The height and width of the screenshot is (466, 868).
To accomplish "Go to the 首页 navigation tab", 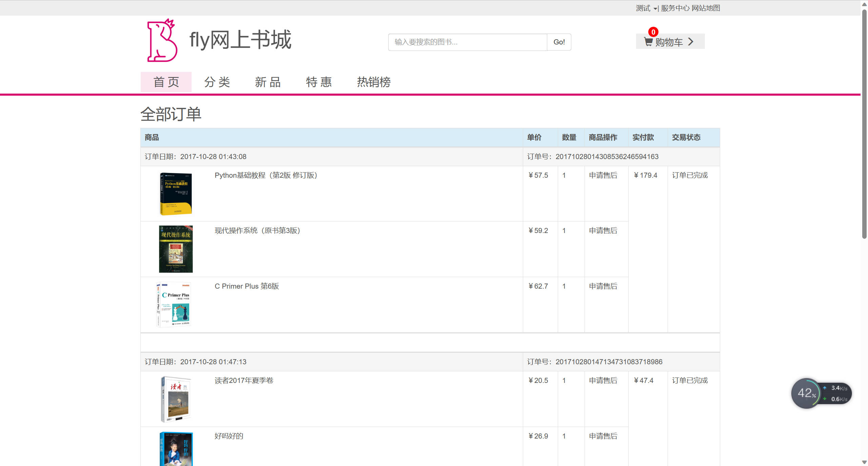I will pos(166,82).
